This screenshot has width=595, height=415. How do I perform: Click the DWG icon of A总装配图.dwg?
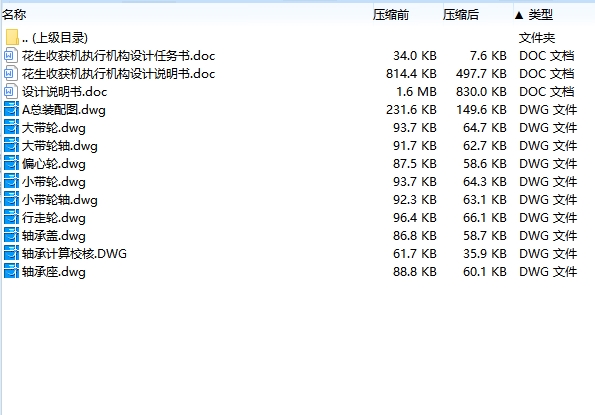[11, 110]
